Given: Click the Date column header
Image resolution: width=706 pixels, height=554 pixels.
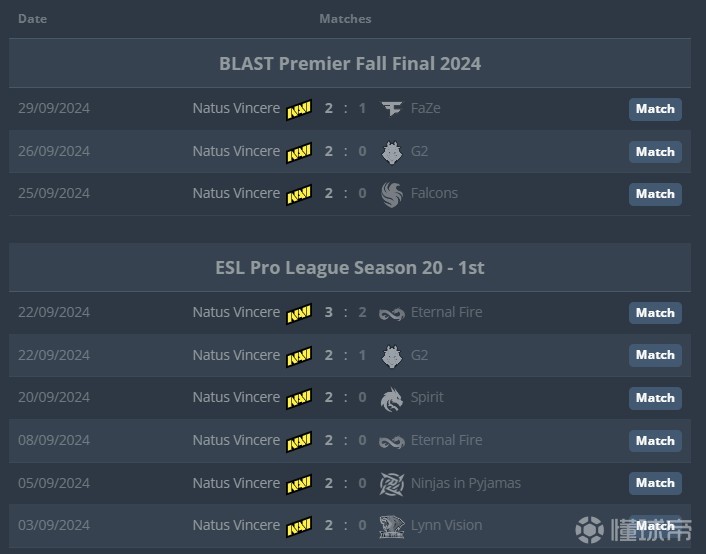Looking at the screenshot, I should point(32,19).
